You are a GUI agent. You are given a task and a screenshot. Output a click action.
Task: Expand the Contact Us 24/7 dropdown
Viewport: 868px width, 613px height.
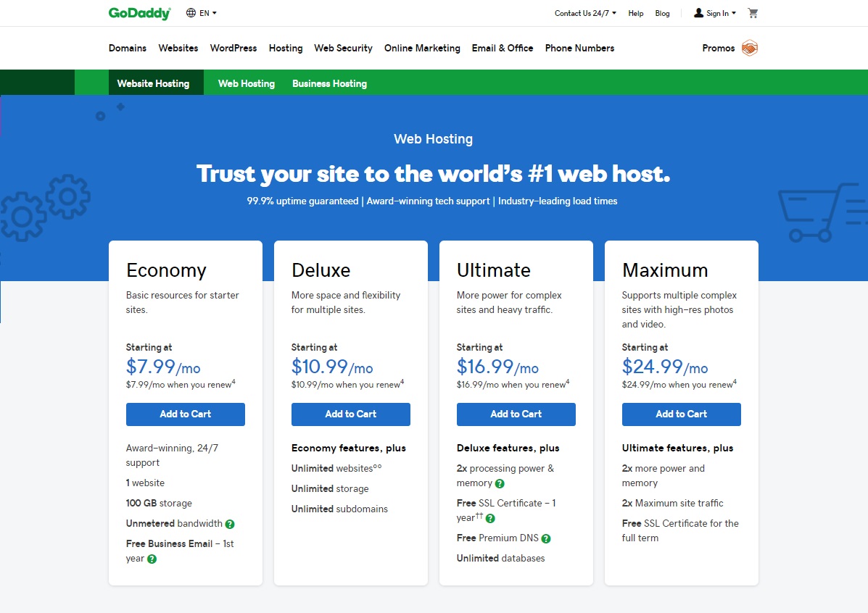tap(585, 13)
